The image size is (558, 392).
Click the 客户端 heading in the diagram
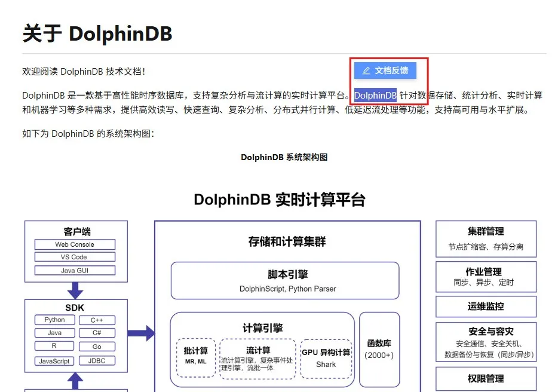tap(77, 232)
